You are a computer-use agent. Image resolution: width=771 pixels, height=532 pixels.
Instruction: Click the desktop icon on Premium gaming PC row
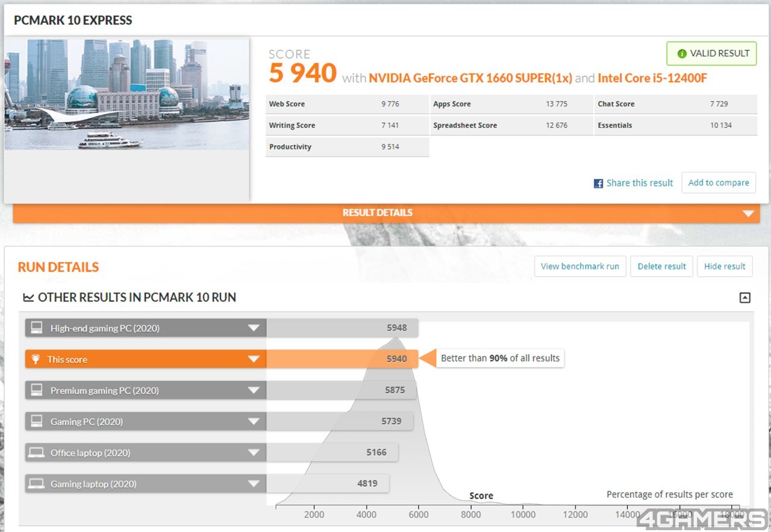pyautogui.click(x=37, y=390)
